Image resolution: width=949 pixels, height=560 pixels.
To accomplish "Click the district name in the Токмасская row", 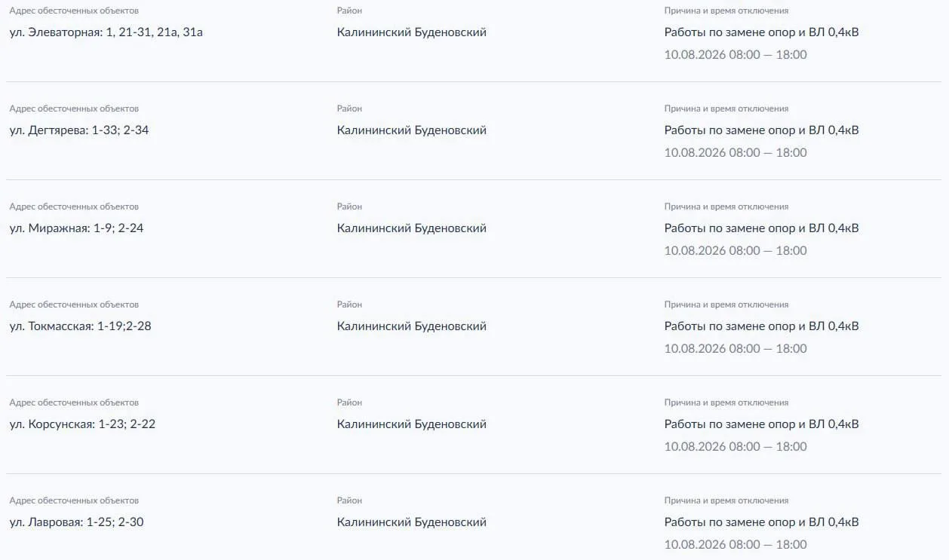I will [x=412, y=326].
